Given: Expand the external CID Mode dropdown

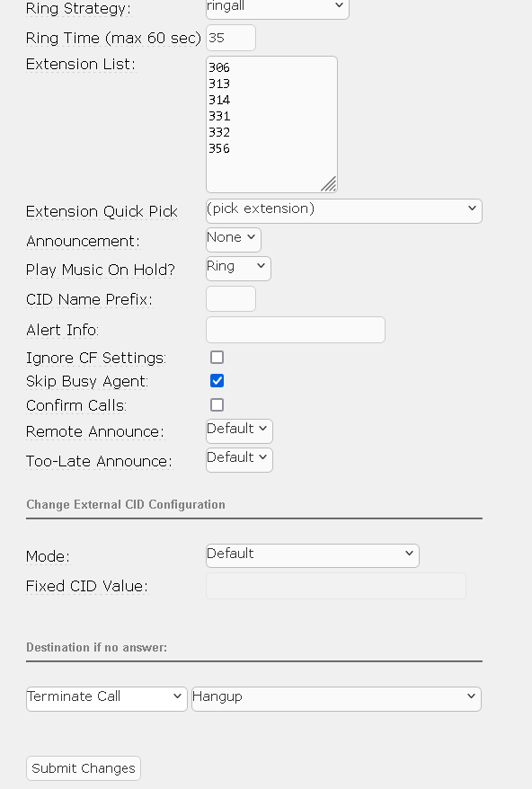Looking at the screenshot, I should 313,555.
